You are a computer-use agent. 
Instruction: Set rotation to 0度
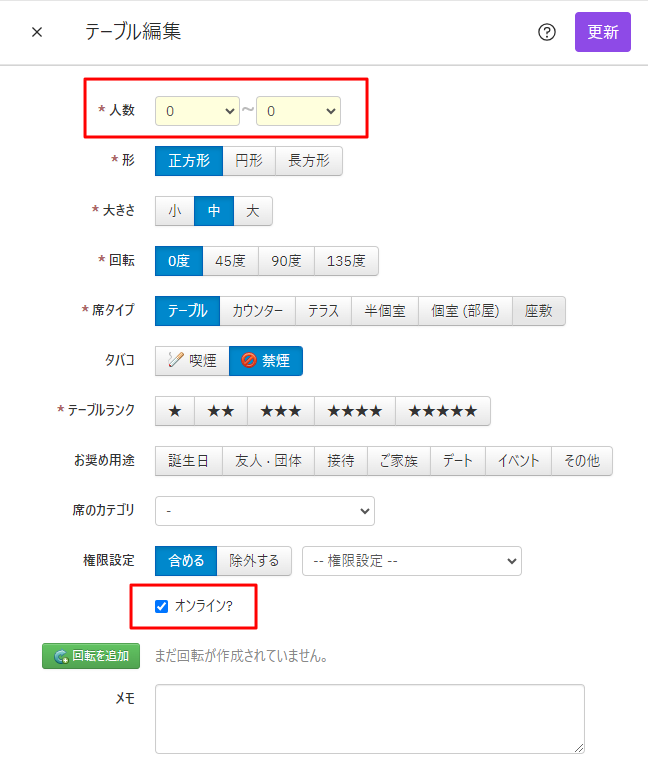pos(179,261)
